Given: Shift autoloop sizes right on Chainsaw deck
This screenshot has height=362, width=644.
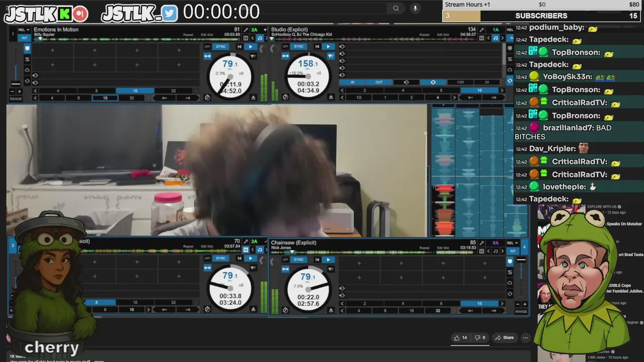Looking at the screenshot, I should [502, 304].
